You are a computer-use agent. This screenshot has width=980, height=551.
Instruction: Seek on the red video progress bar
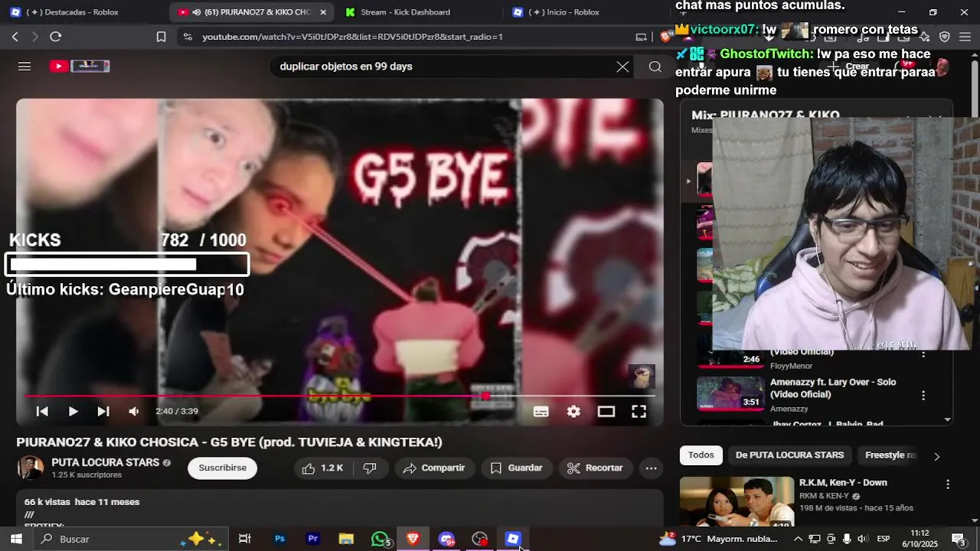(x=340, y=396)
